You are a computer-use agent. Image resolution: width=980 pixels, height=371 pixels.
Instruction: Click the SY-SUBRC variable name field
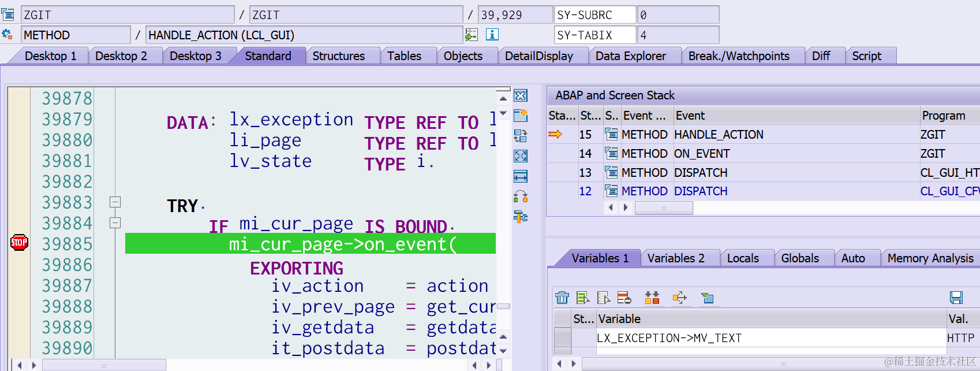click(594, 14)
